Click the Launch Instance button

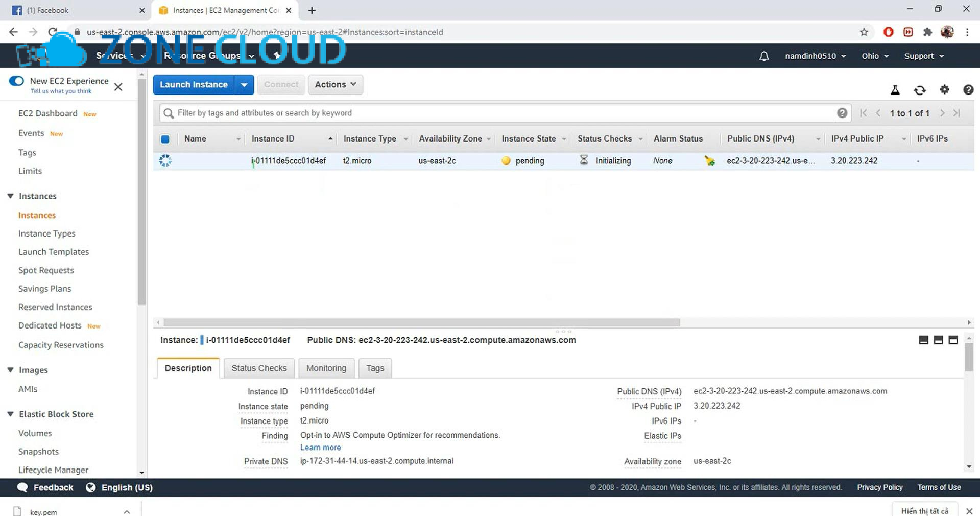[x=194, y=84]
